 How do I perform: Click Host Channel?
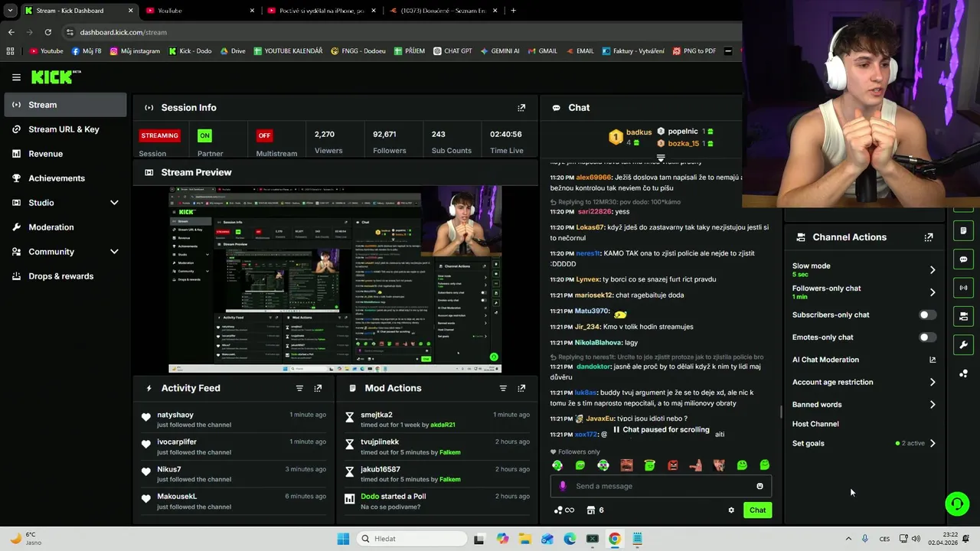point(815,424)
